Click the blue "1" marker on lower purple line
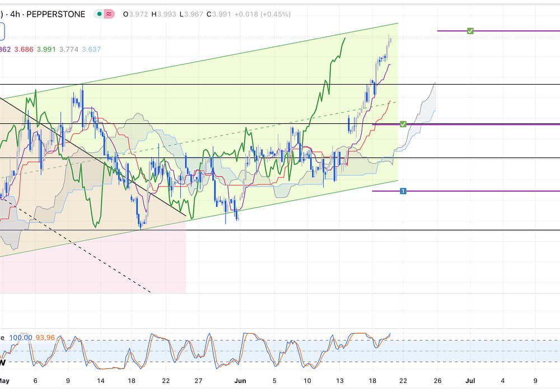 pyautogui.click(x=403, y=192)
